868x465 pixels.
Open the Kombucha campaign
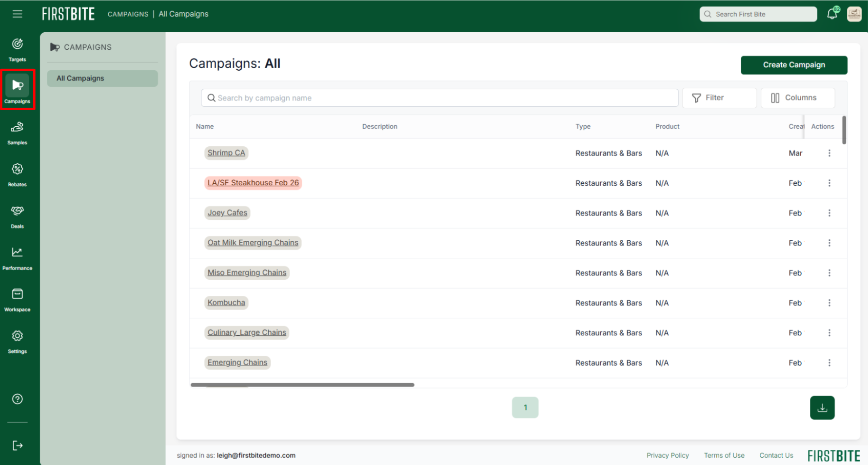(226, 303)
